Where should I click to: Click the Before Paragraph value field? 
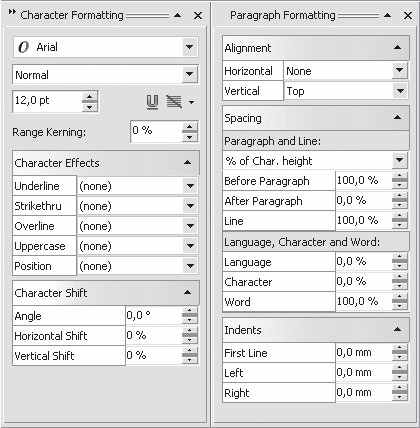click(x=363, y=181)
